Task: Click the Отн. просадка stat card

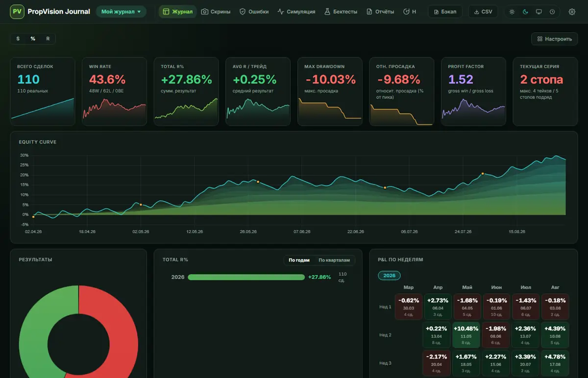Action: click(x=402, y=92)
